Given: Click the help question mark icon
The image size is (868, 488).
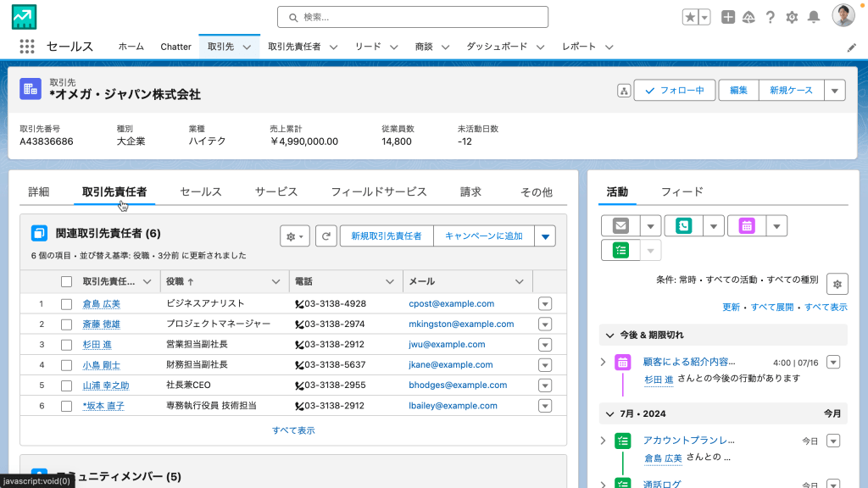Looking at the screenshot, I should 771,17.
